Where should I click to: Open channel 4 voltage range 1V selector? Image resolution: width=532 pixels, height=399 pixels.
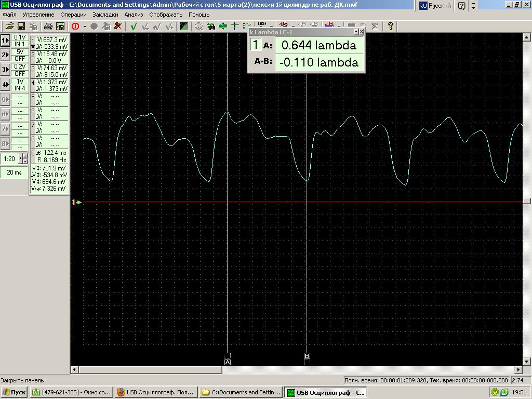pos(20,82)
